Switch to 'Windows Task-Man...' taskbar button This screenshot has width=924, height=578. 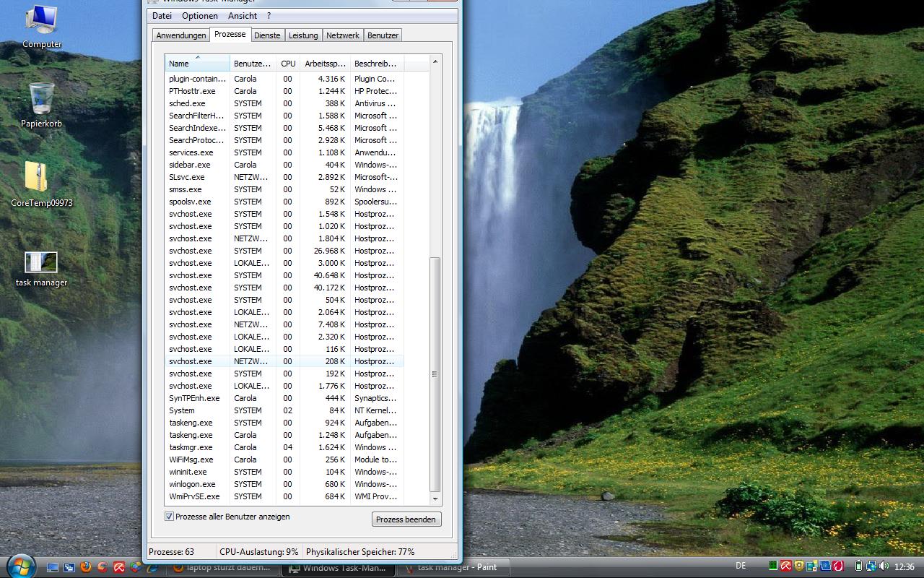click(x=339, y=568)
